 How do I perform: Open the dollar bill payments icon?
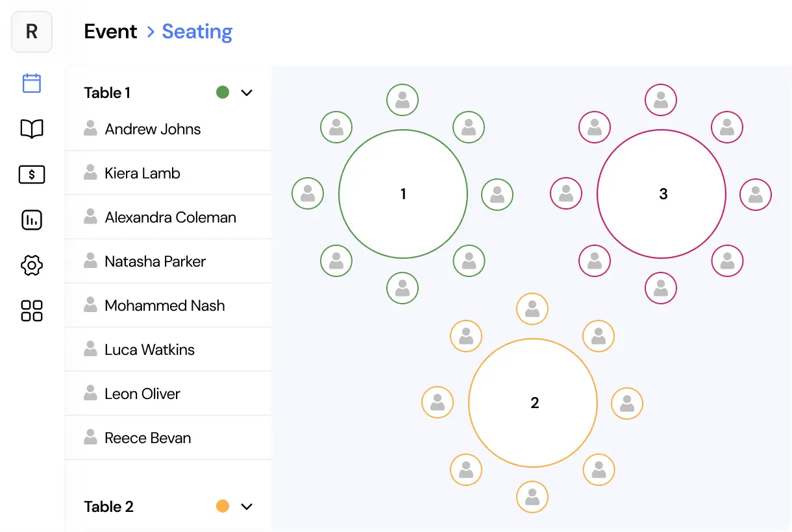[x=32, y=174]
